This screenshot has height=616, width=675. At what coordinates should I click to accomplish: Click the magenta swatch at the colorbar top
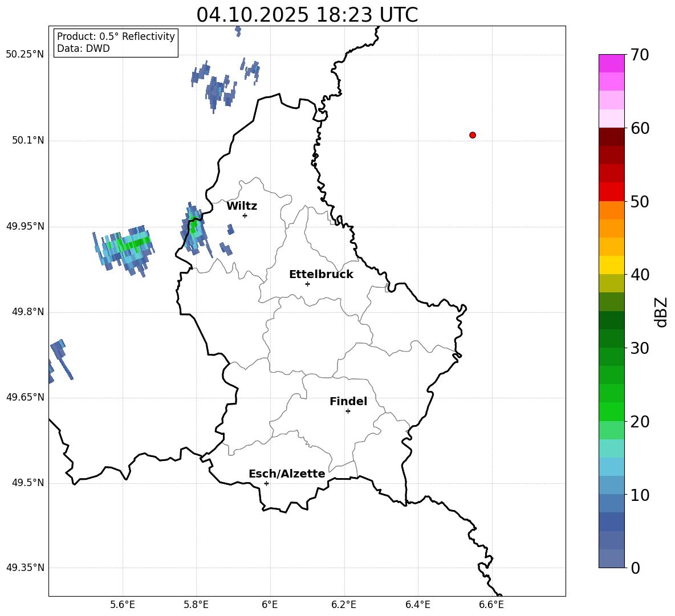[612, 63]
